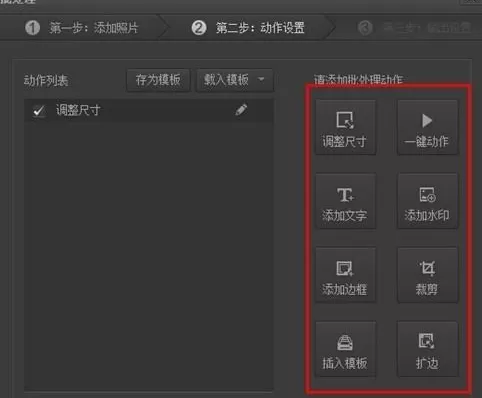Add the 裁剪 crop action
Screen dimensions: 482x398
tap(427, 275)
